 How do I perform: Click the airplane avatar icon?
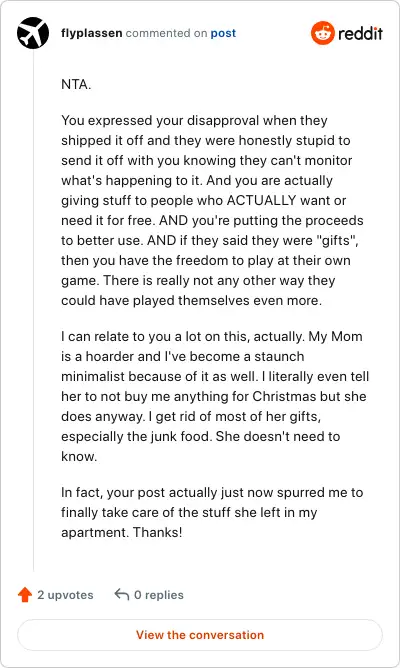[33, 33]
